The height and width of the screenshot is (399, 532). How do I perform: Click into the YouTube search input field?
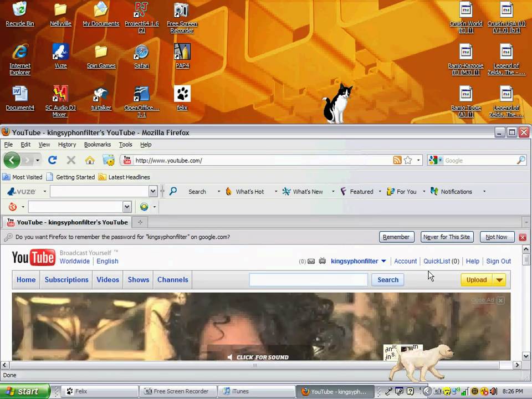click(309, 280)
